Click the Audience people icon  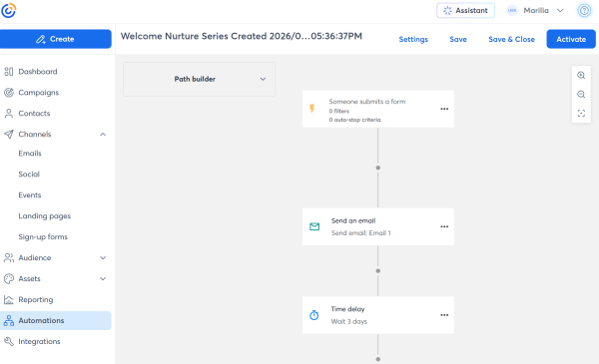pyautogui.click(x=8, y=258)
